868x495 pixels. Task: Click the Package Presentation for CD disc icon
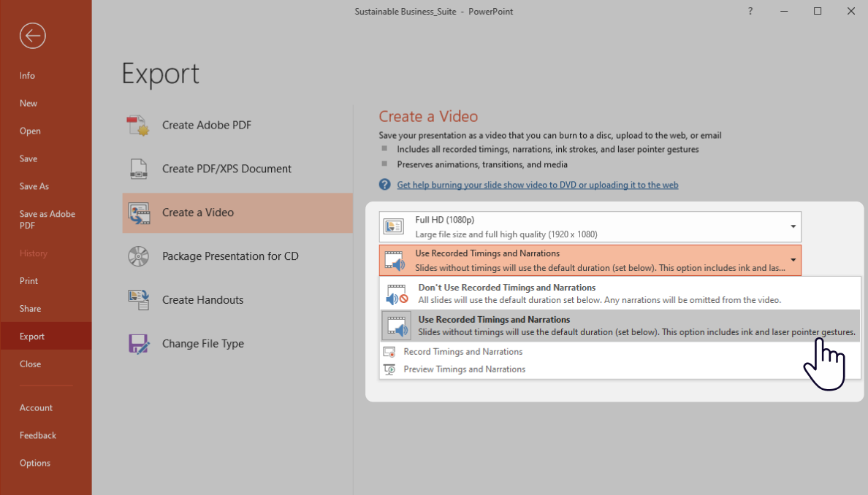[138, 256]
